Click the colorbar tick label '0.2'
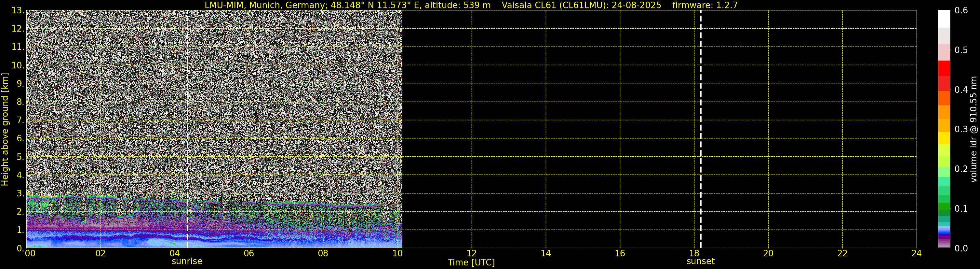The image size is (980, 269). 961,169
